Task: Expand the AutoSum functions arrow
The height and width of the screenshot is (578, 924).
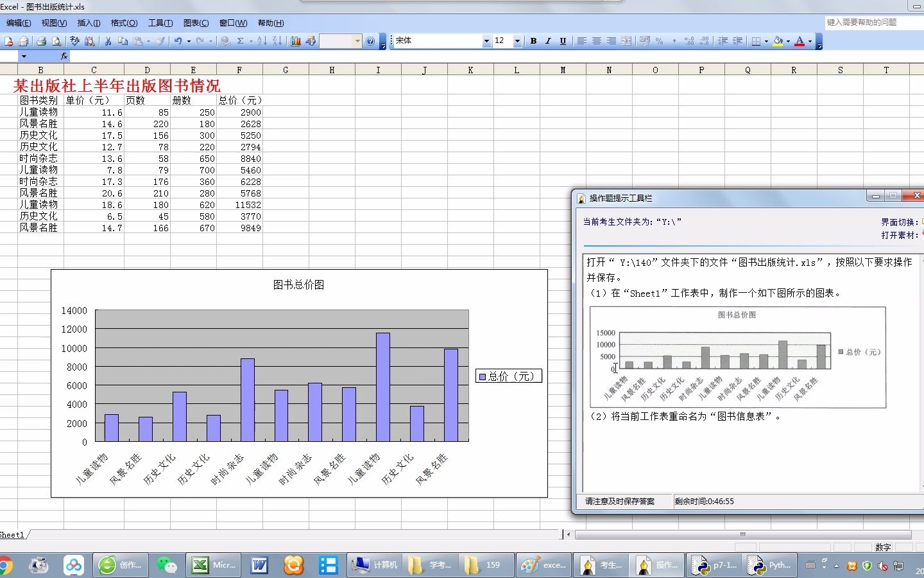Action: click(250, 41)
